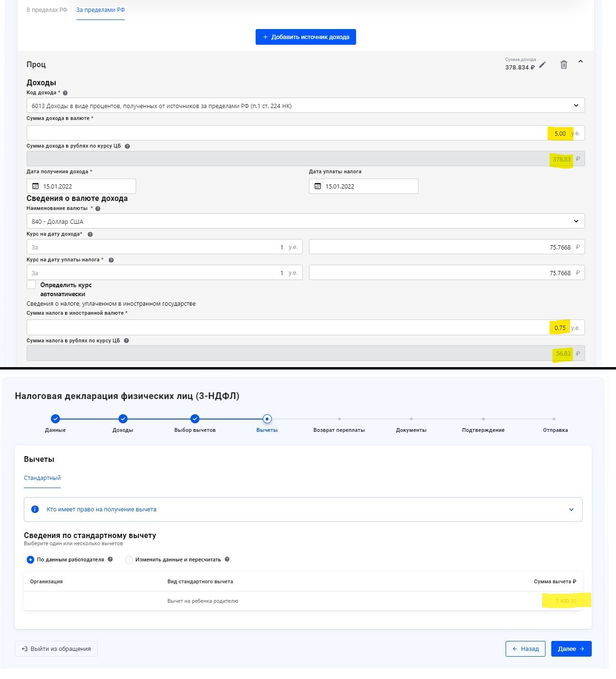Open help for Сумма дохода в рублях
The image size is (616, 679).
pos(127,146)
